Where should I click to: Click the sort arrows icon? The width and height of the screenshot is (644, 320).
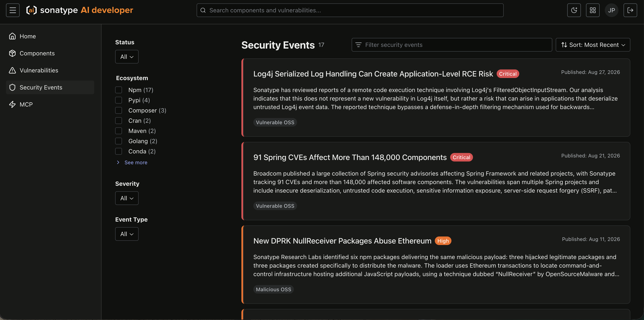(x=564, y=45)
